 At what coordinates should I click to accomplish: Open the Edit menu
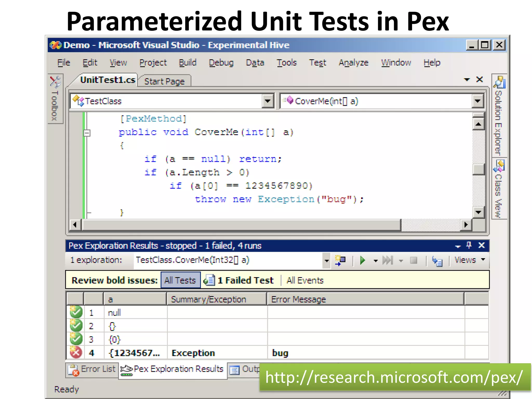[x=90, y=63]
